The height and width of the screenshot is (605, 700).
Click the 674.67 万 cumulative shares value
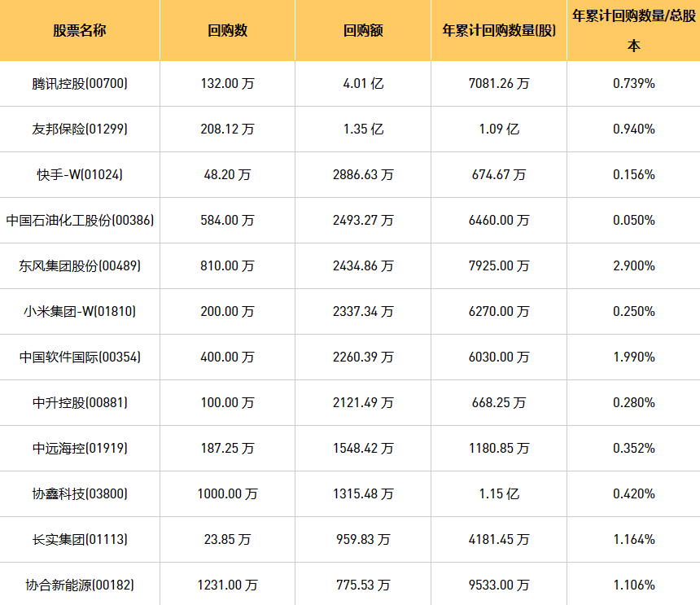tap(499, 174)
